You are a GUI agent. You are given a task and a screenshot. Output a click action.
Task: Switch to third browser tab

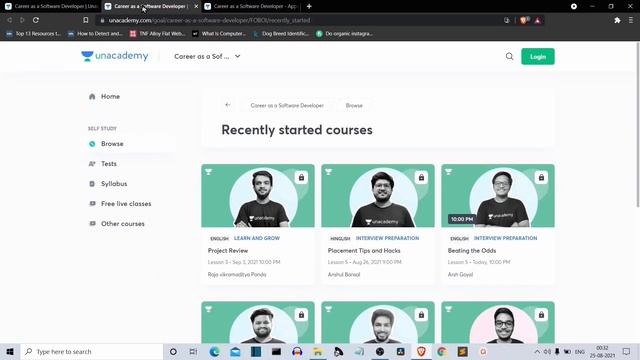251,6
